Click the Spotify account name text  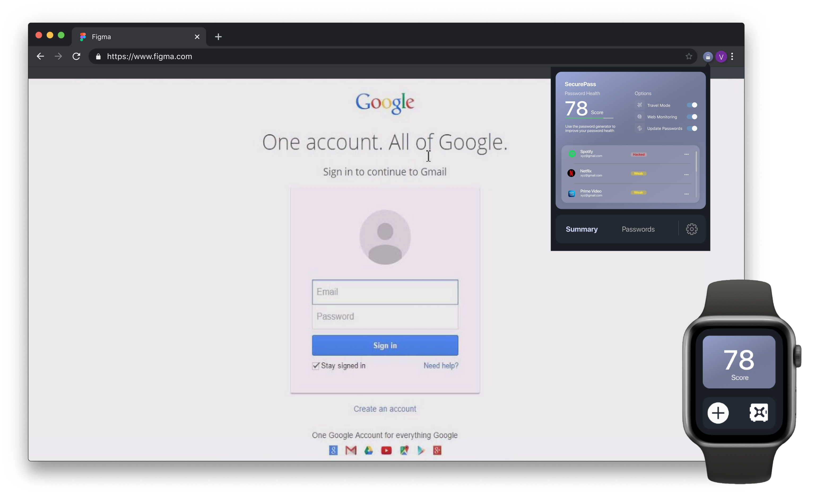pyautogui.click(x=587, y=152)
